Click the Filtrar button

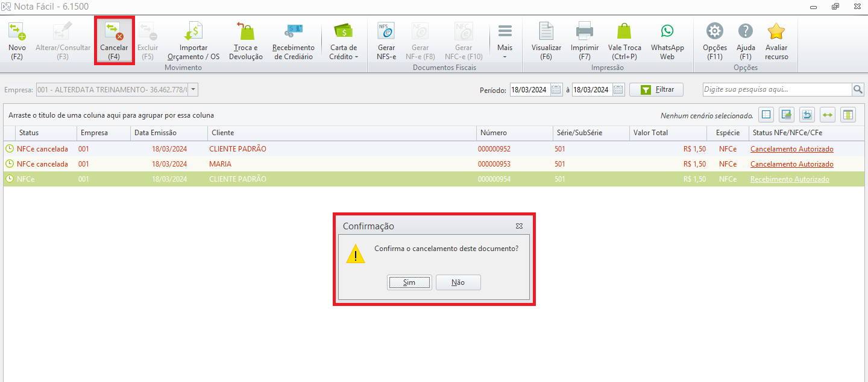(656, 89)
